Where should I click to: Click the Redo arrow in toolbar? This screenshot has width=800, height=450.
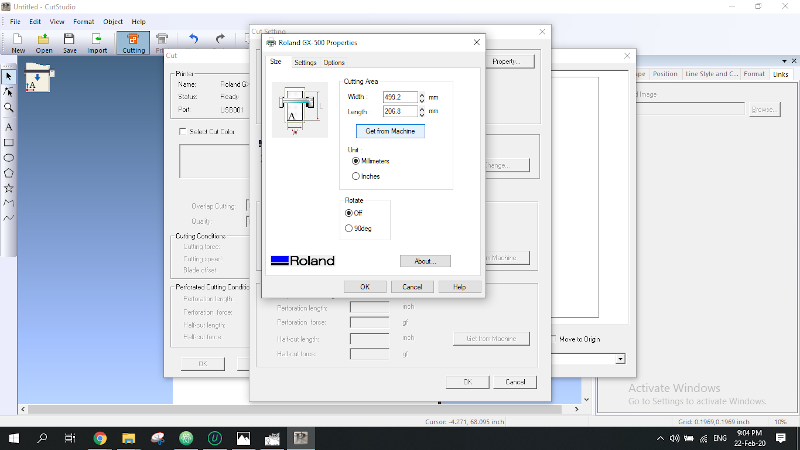(x=220, y=39)
